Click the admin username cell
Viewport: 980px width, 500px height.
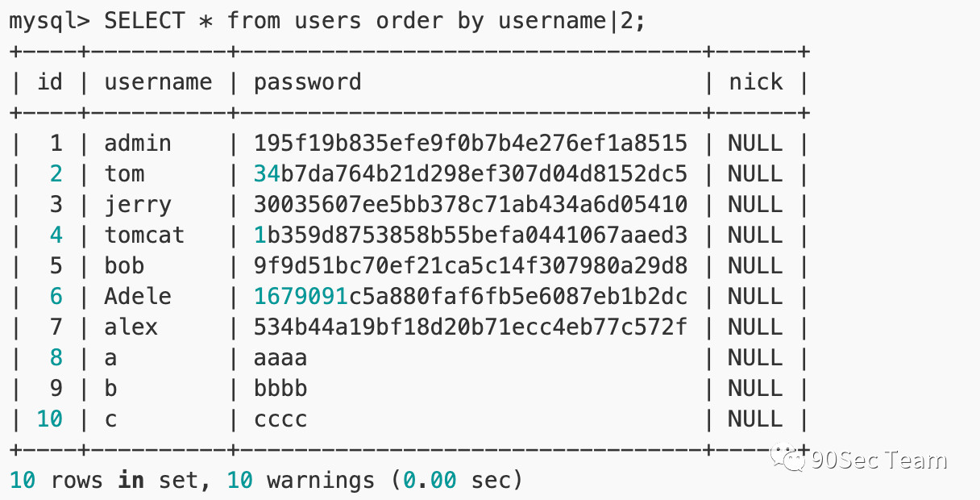pos(138,143)
